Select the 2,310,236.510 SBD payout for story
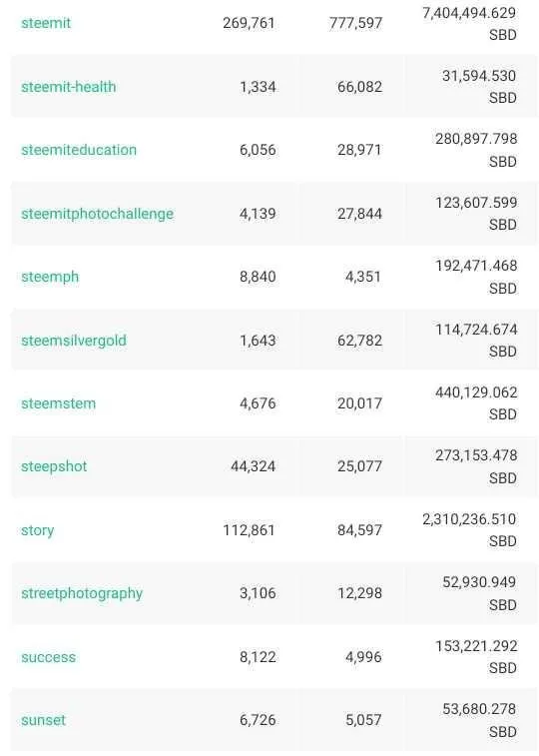This screenshot has height=756, width=539. pos(469,530)
